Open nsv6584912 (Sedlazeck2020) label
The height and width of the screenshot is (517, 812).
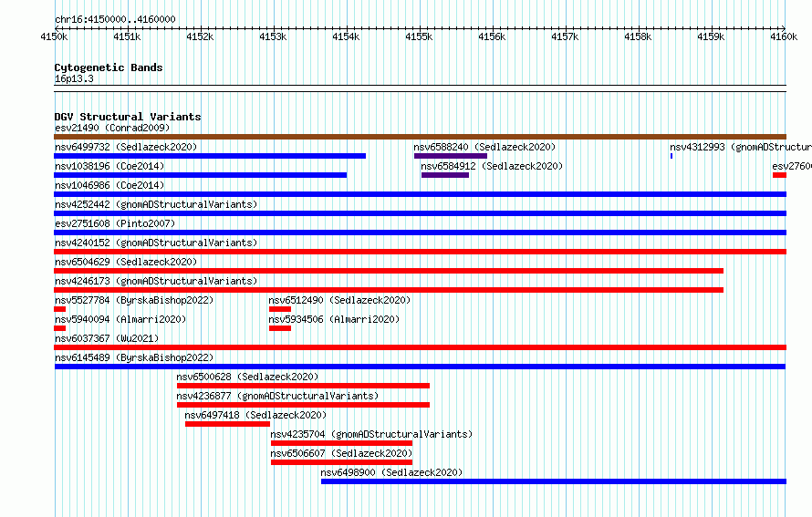click(x=492, y=166)
